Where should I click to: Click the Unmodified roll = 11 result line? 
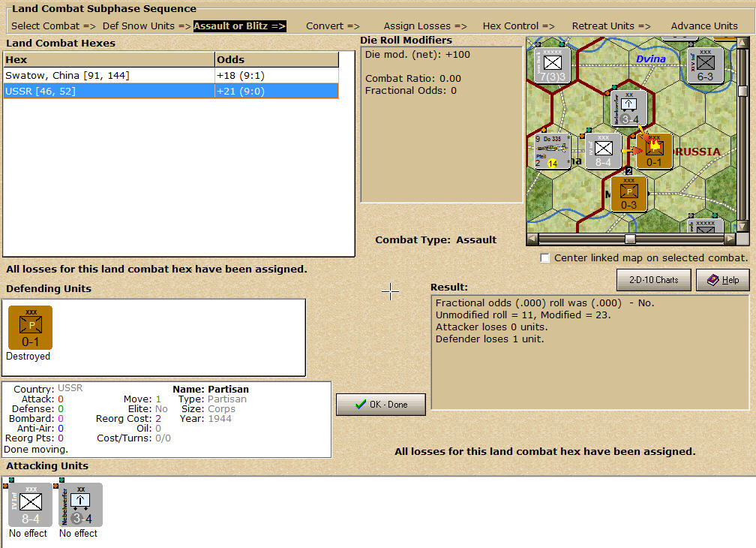[x=523, y=315]
